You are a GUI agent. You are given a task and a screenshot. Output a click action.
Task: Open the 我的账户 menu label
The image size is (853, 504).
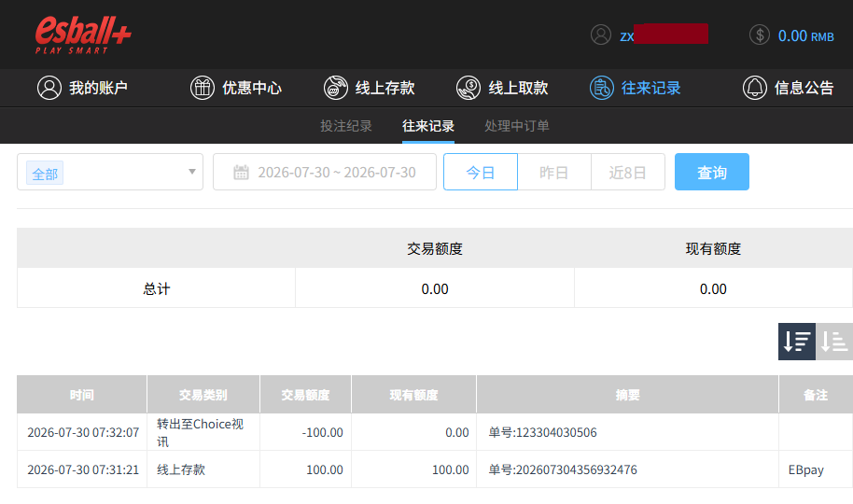(99, 88)
